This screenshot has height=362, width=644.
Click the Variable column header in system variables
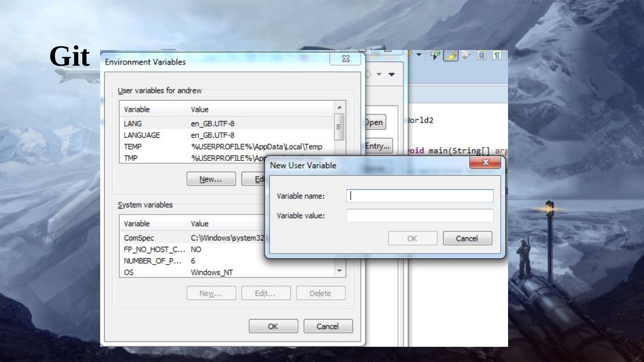coord(153,223)
